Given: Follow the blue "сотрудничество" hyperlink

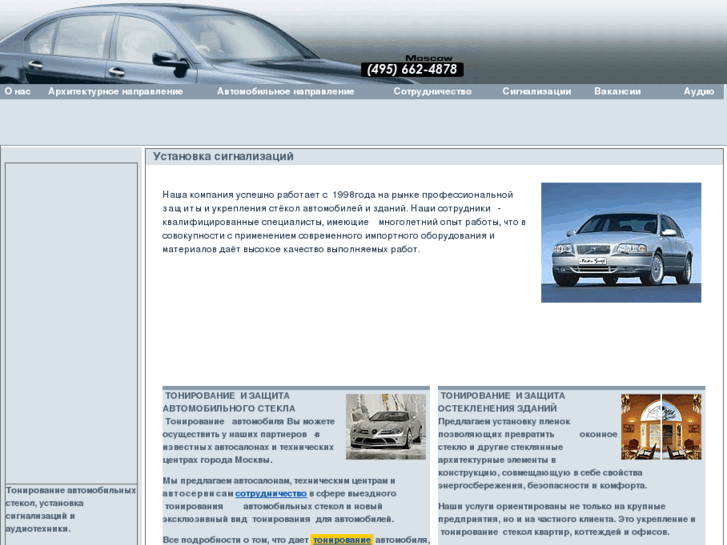Looking at the screenshot, I should pos(271,494).
